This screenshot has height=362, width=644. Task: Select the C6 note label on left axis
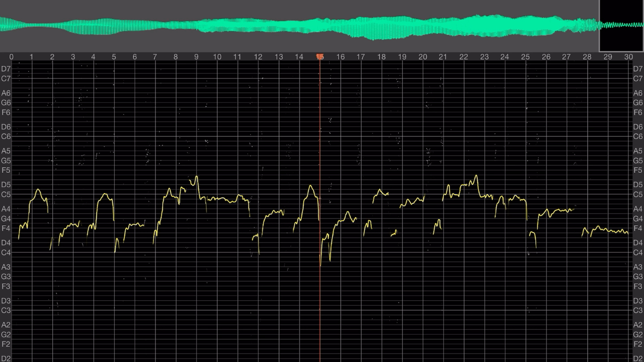6,136
